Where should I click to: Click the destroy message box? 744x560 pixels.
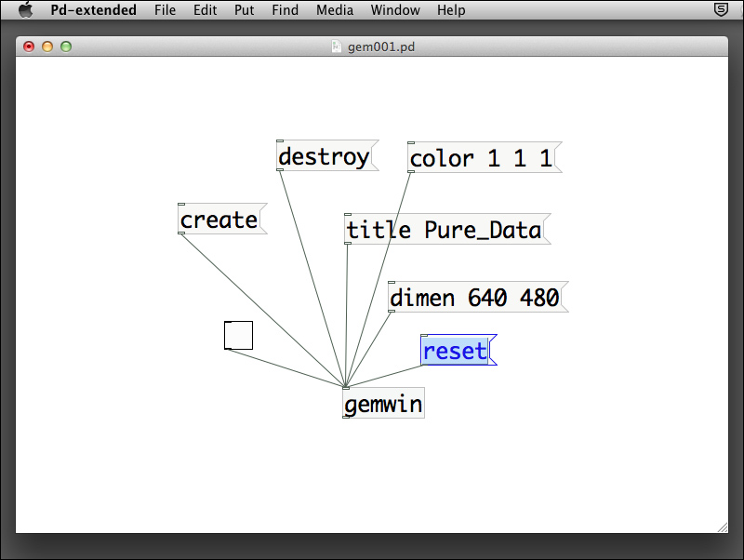pos(327,155)
